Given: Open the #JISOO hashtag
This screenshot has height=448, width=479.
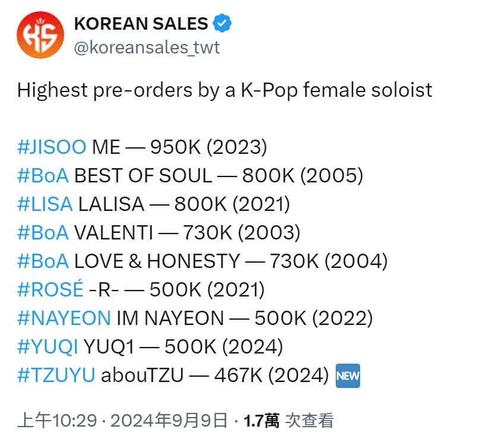Looking at the screenshot, I should tap(52, 147).
